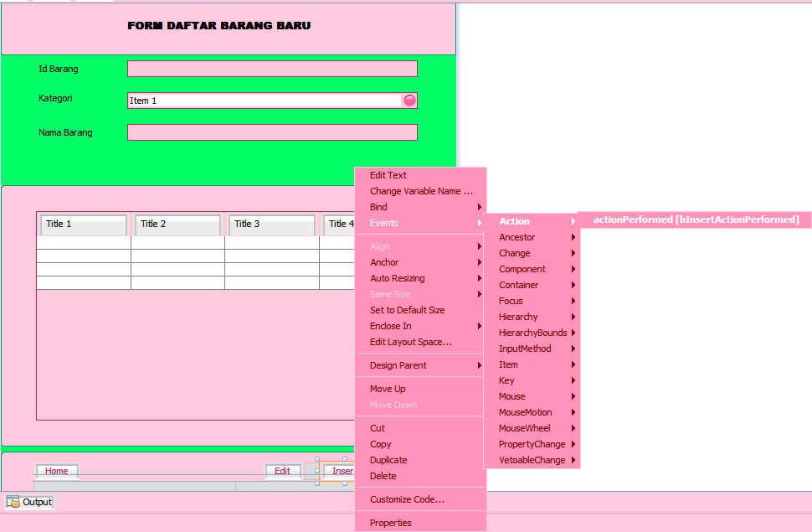This screenshot has height=532, width=812.
Task: Click the Title 4 table header
Action: pos(339,224)
